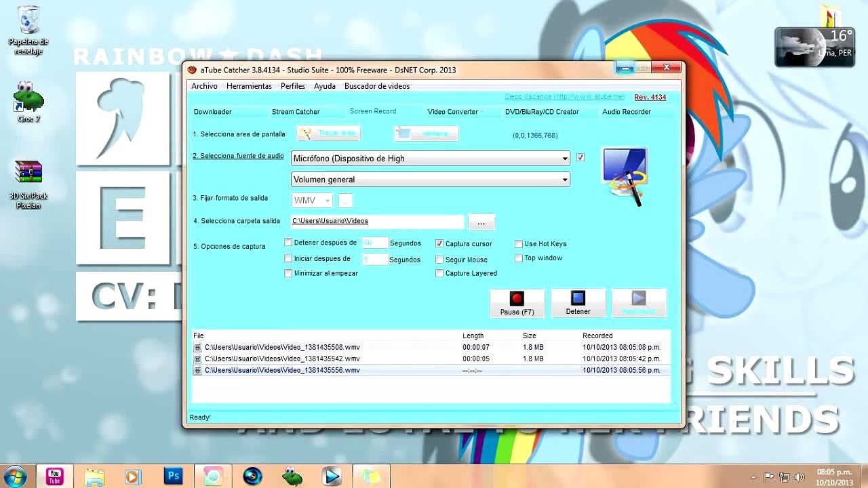The width and height of the screenshot is (868, 488).
Task: Open the Ayuda menu
Action: click(x=325, y=86)
